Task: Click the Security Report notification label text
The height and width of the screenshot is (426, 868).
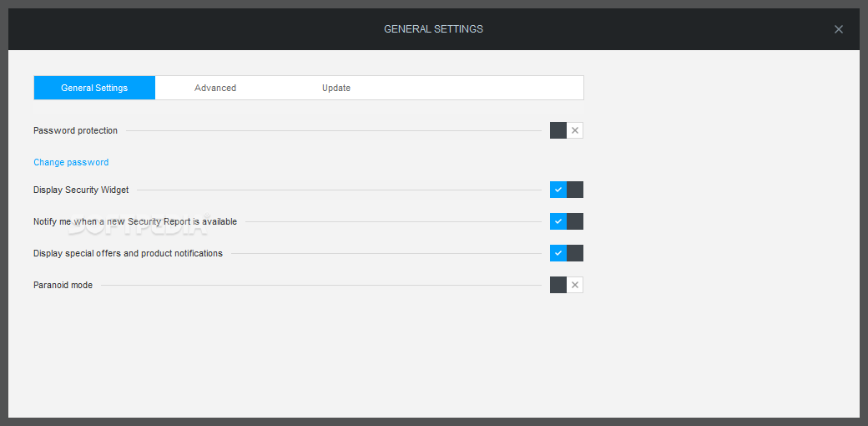Action: 135,221
